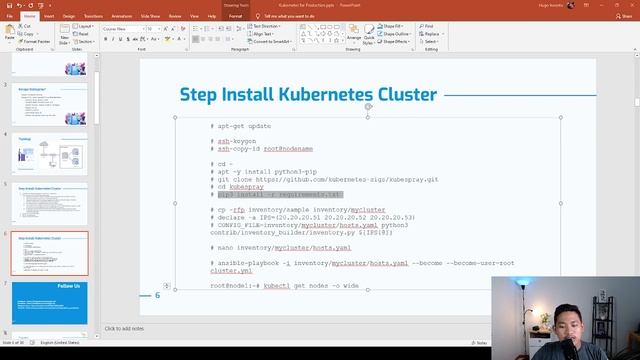640x360 pixels.
Task: Select the 'Follow Us' slide thumbnail
Action: pos(49,303)
